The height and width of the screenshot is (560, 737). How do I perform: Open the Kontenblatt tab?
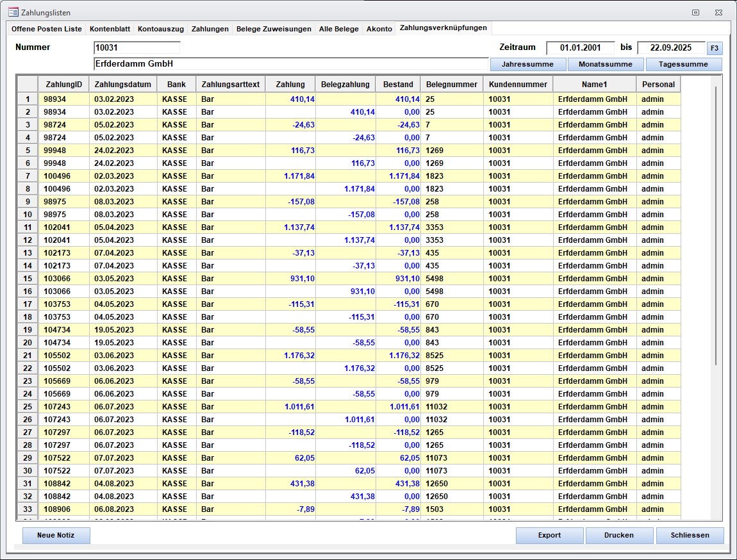tap(110, 29)
